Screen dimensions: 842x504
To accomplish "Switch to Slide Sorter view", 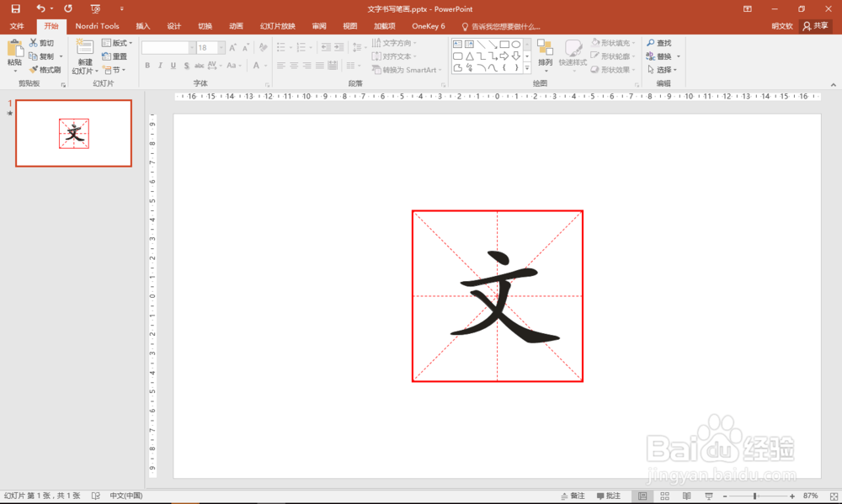I will (x=665, y=496).
